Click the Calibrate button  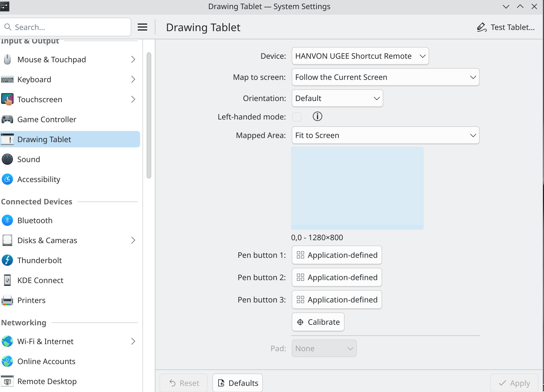pyautogui.click(x=318, y=322)
